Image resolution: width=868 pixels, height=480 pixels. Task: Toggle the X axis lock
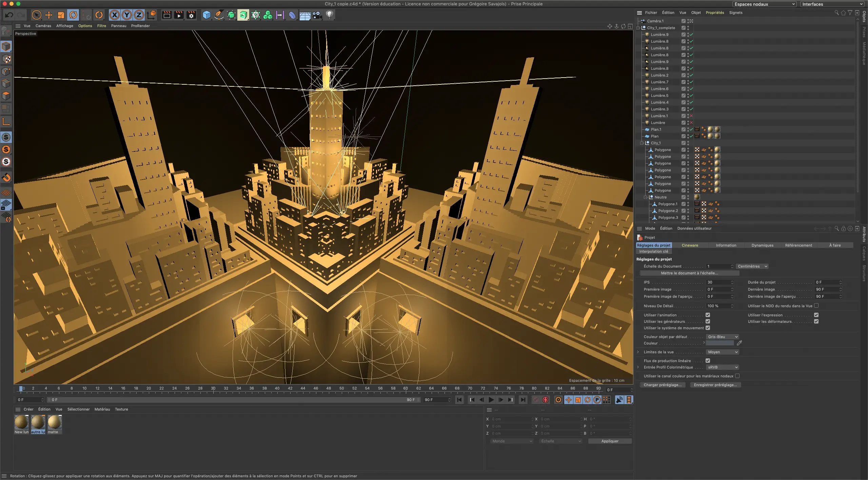pyautogui.click(x=115, y=15)
